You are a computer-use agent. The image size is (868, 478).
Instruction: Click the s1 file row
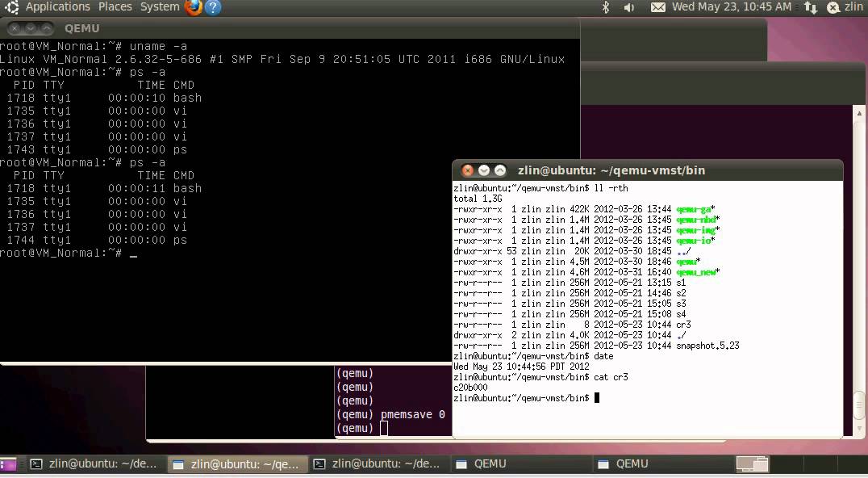(570, 283)
